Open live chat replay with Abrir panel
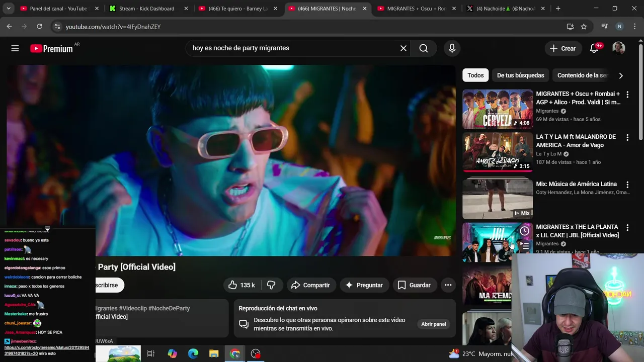The height and width of the screenshot is (362, 644). [434, 324]
